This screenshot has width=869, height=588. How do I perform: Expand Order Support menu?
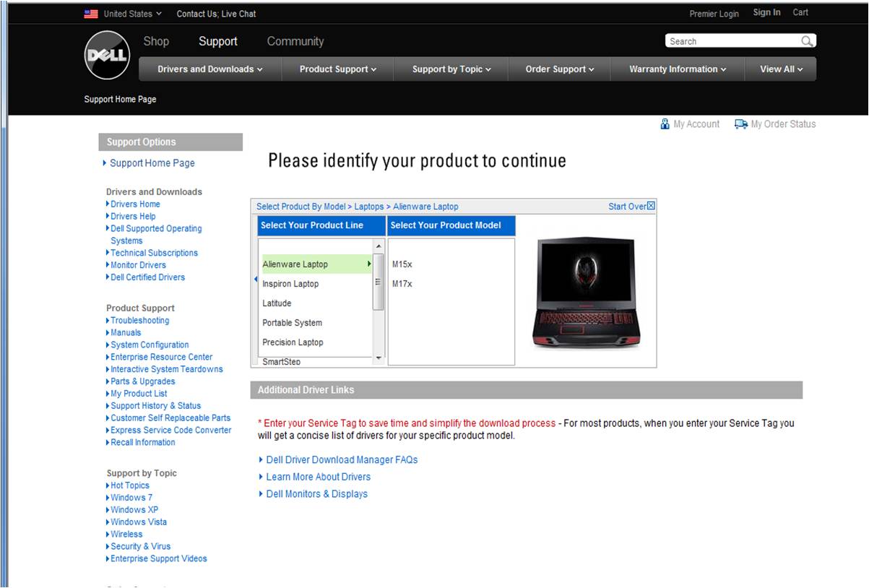560,69
